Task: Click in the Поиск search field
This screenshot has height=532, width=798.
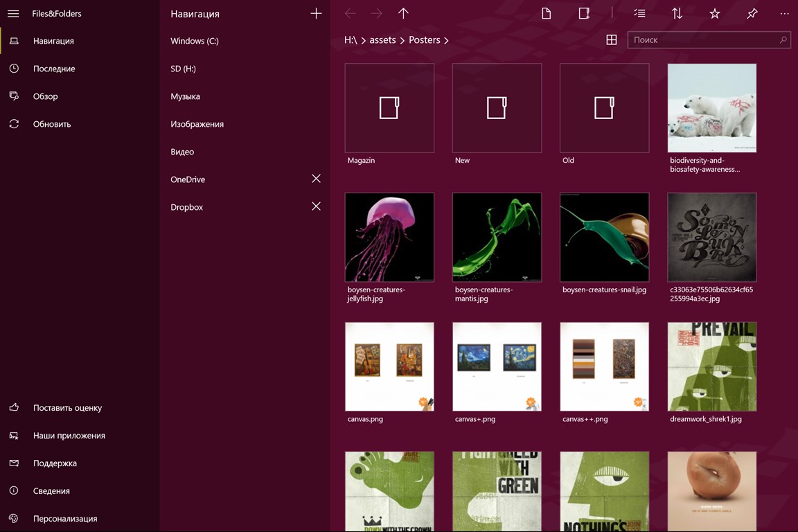Action: (x=703, y=40)
